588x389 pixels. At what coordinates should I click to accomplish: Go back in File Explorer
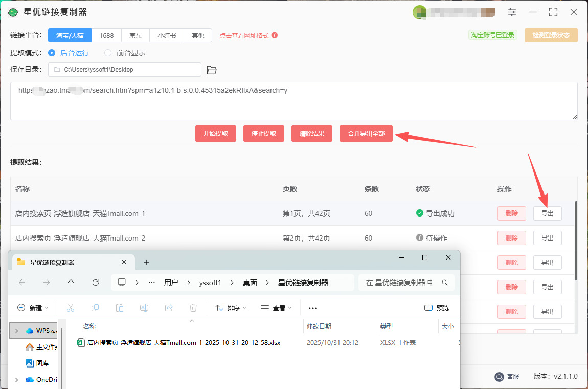pos(22,283)
